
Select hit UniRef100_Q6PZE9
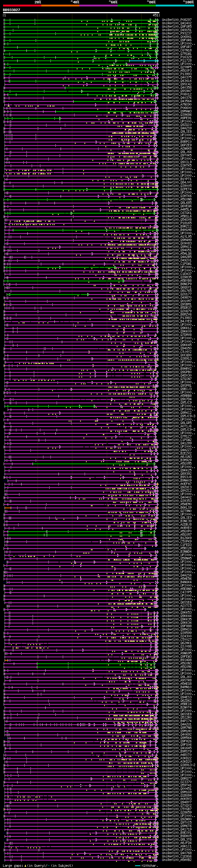tap(176, 145)
